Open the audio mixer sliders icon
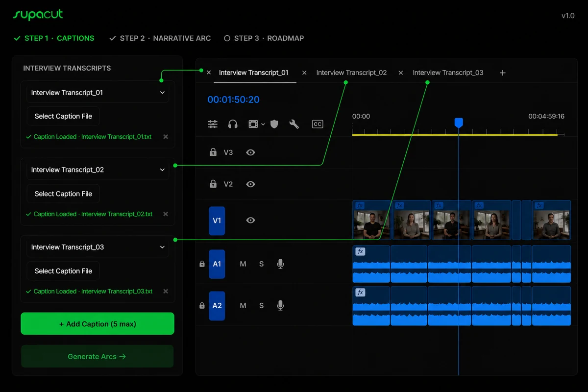588x392 pixels. click(x=213, y=124)
